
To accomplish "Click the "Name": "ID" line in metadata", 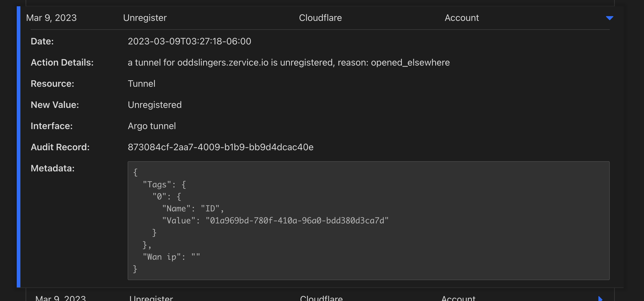I will [x=193, y=209].
